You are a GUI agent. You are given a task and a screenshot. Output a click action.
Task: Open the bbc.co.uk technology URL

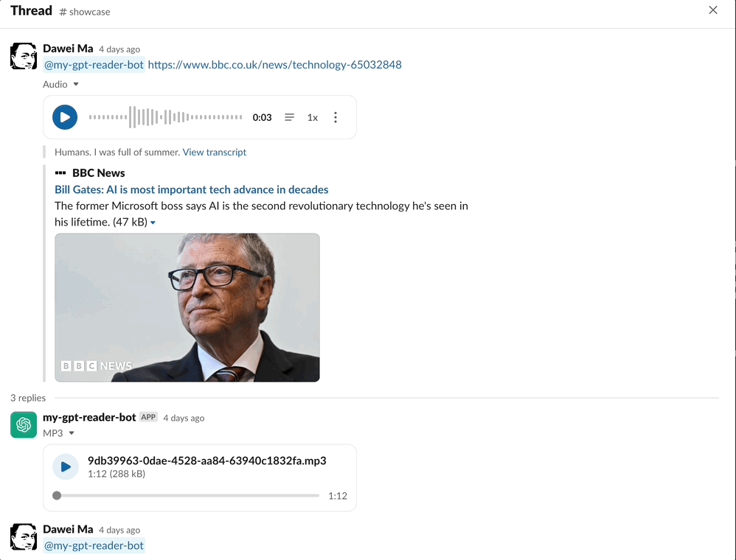274,65
